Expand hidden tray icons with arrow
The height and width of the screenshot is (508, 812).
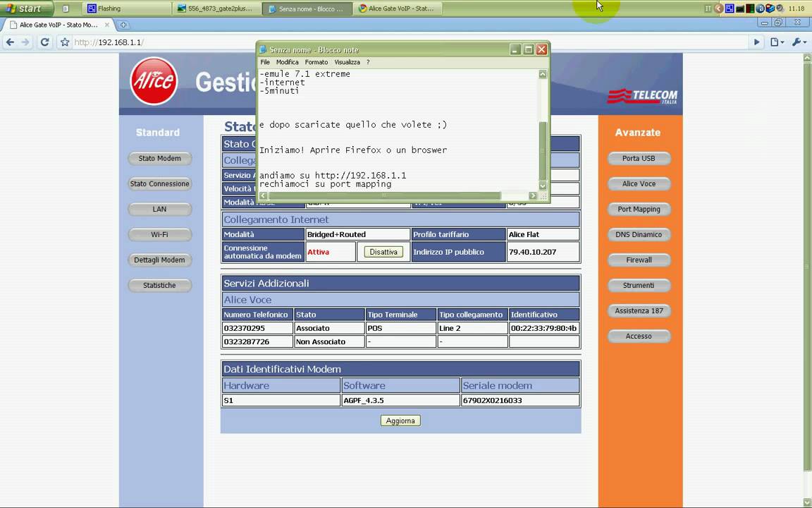point(718,8)
